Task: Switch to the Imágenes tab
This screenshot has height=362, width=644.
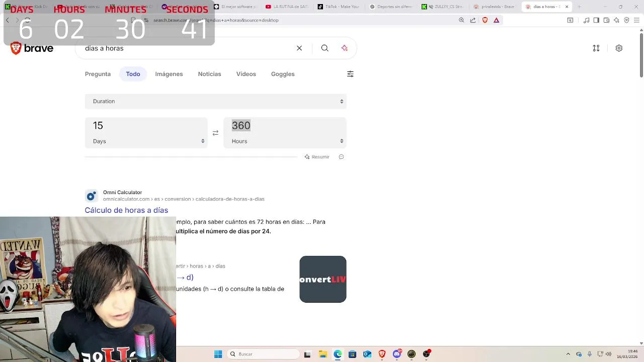Action: coord(169,74)
